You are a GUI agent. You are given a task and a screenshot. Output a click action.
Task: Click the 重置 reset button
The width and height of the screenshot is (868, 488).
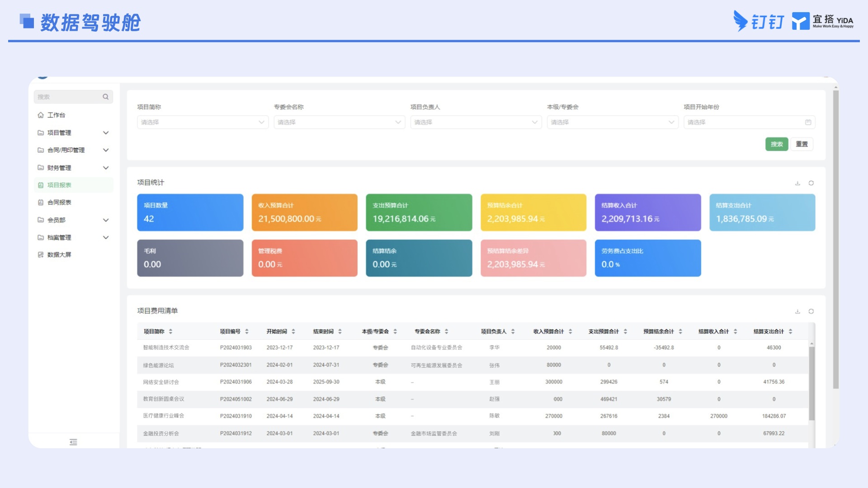tap(802, 144)
